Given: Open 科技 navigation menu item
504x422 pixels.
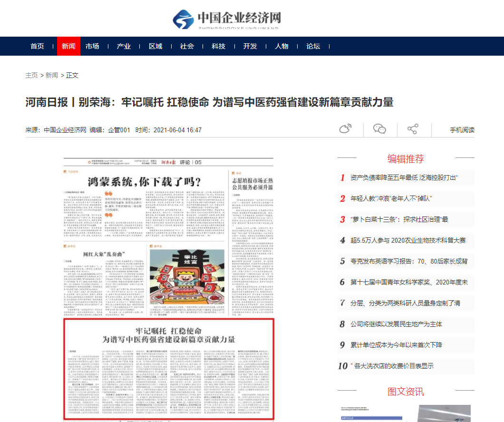Looking at the screenshot, I should [219, 46].
